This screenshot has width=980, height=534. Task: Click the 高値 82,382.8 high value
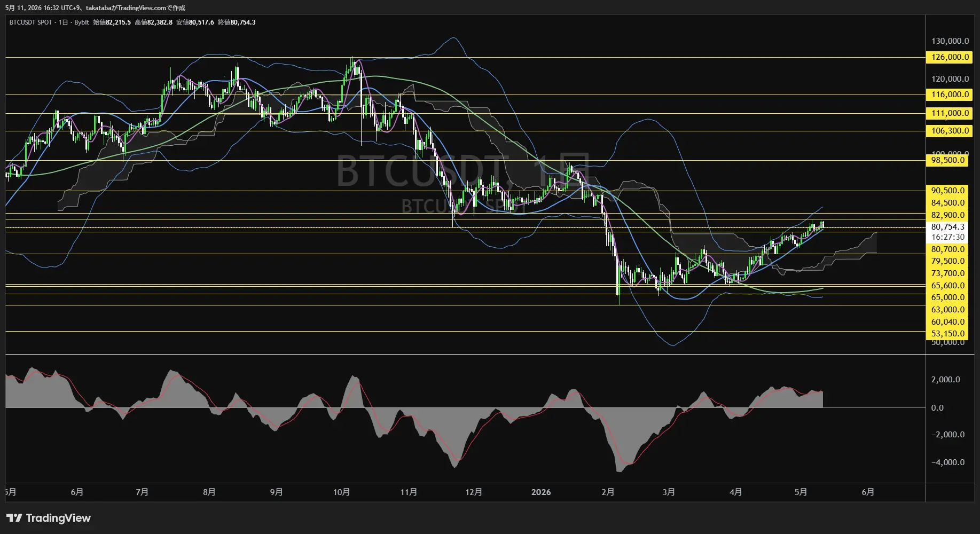(153, 22)
